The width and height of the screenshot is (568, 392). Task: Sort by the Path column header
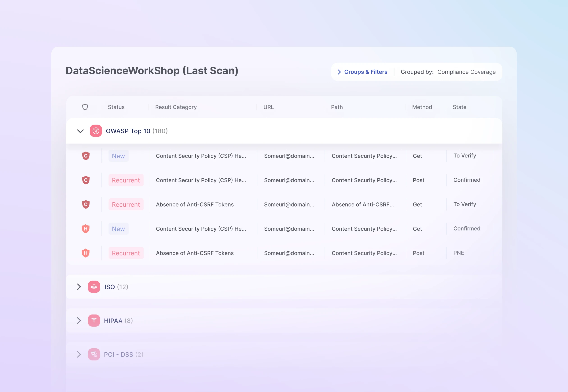pos(337,107)
